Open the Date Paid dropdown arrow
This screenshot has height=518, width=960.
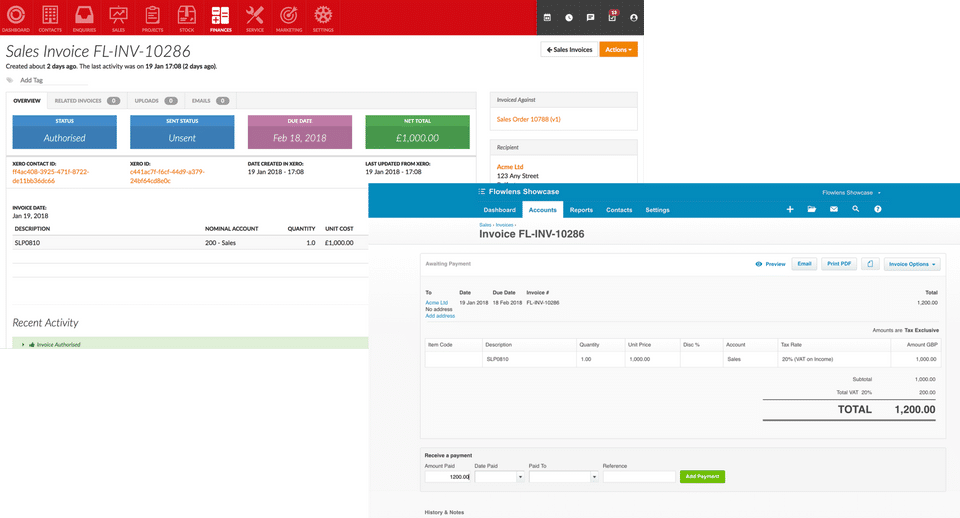pyautogui.click(x=520, y=476)
